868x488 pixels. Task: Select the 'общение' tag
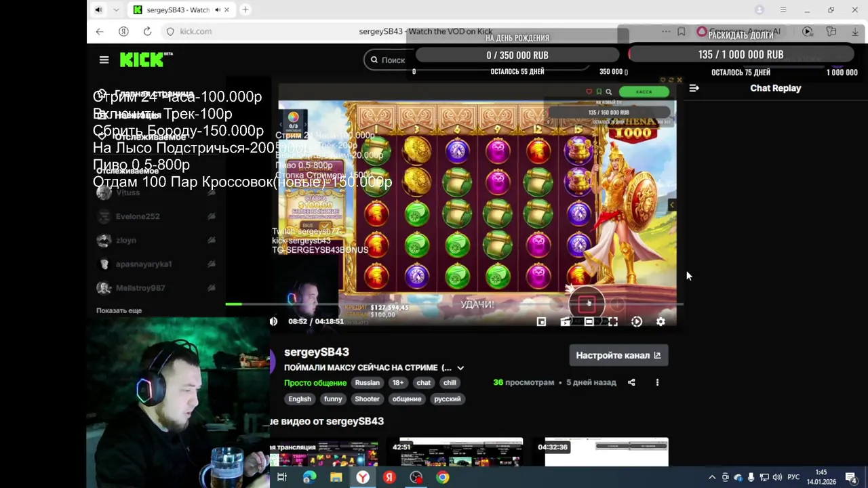pos(407,399)
